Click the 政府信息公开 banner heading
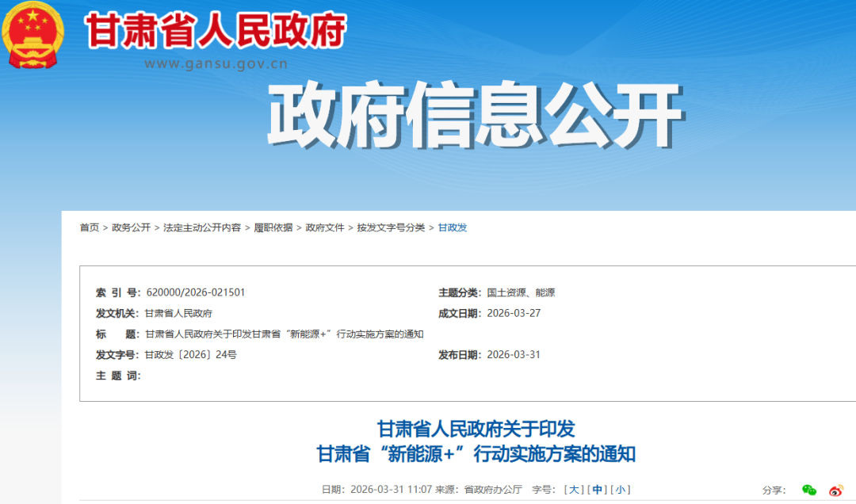Screen dimensions: 856x504 click(x=474, y=117)
